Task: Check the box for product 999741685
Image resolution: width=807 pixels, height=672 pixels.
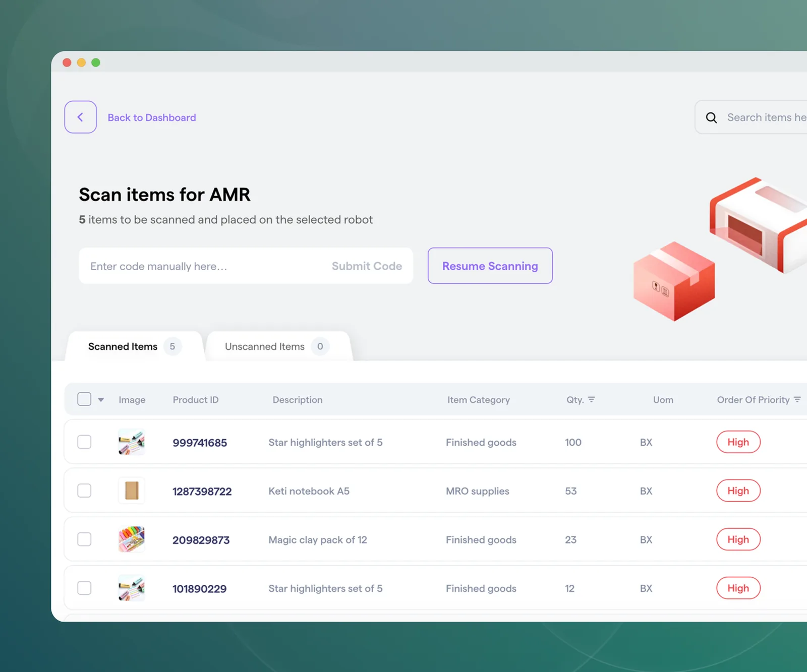Action: point(84,442)
